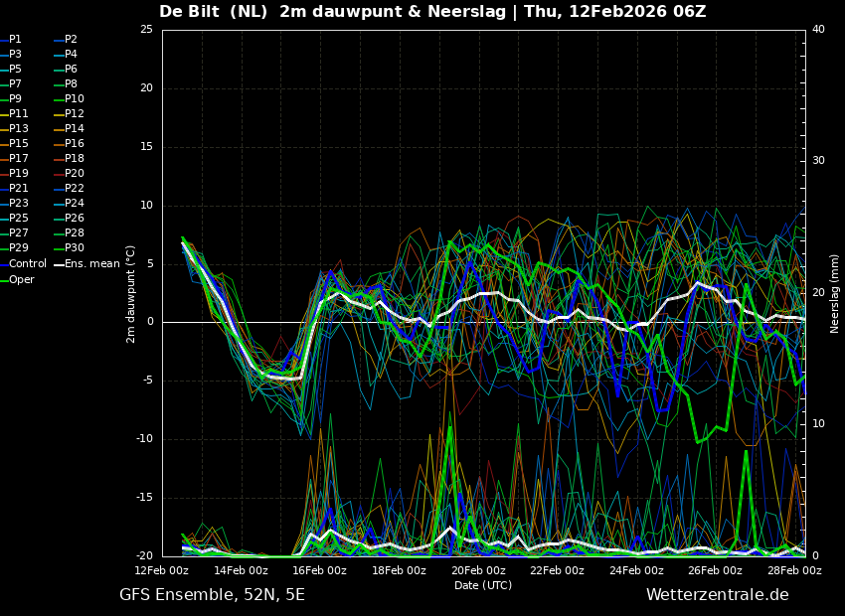Select the P13 legend label
This screenshot has height=616, width=845.
(19, 129)
